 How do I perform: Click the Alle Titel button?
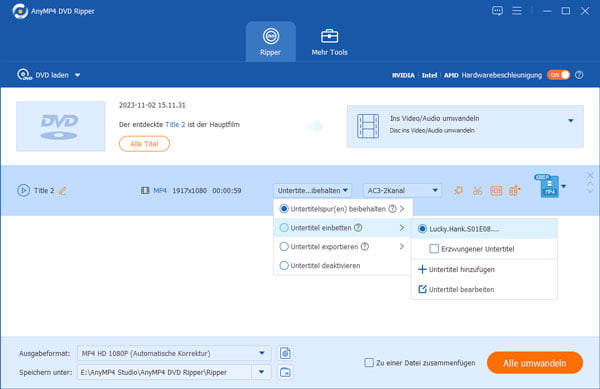coord(144,144)
